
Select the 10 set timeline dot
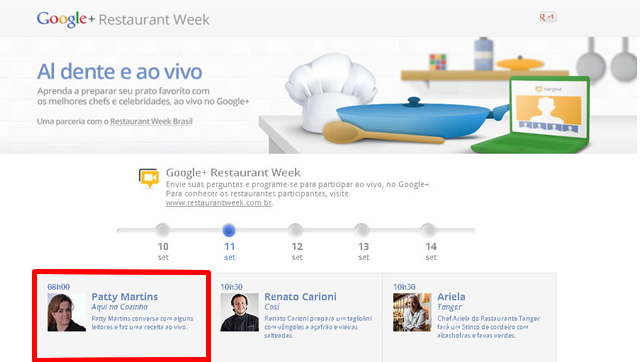[x=162, y=230]
